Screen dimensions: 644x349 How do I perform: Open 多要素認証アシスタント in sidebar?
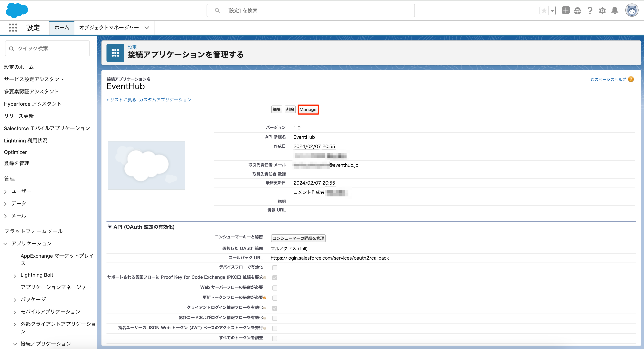pos(31,92)
